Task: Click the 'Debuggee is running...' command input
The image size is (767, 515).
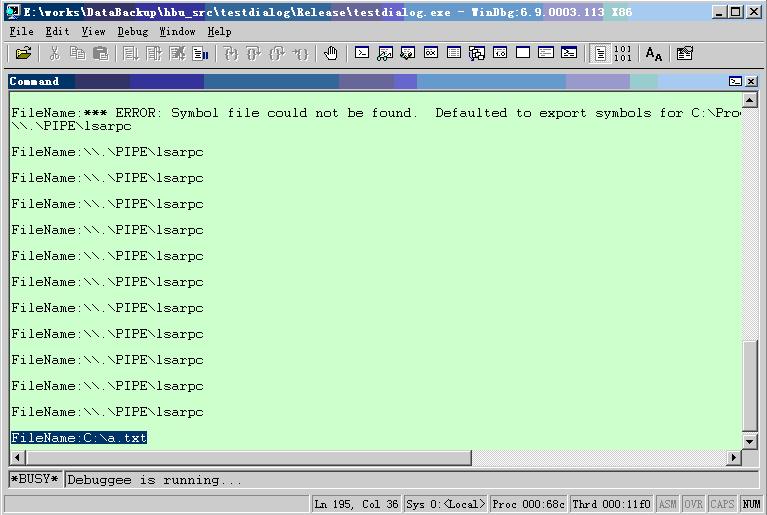Action: pyautogui.click(x=411, y=480)
